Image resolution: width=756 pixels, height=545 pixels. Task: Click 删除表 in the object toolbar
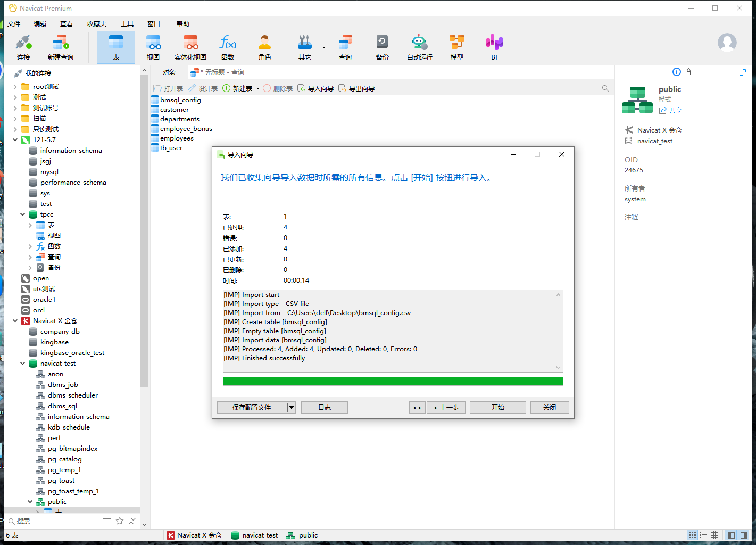coord(278,88)
